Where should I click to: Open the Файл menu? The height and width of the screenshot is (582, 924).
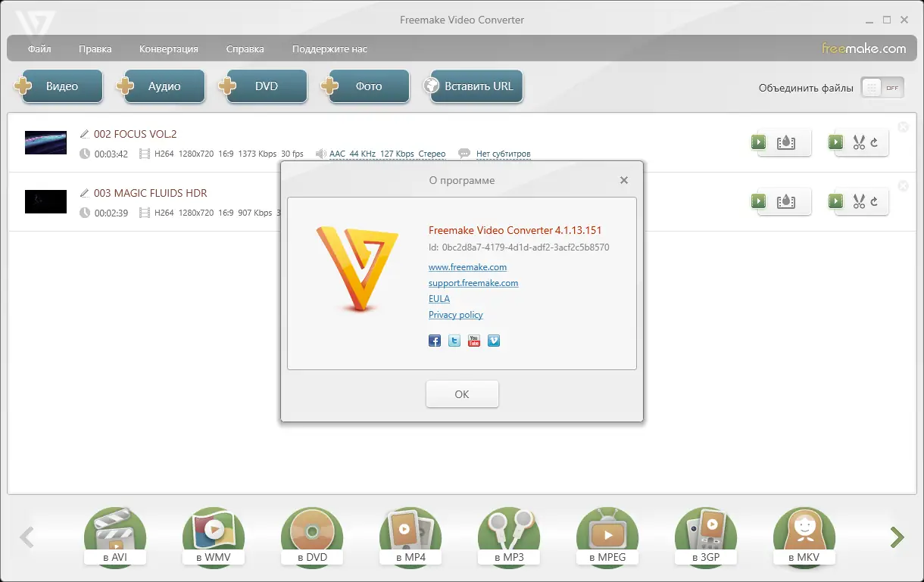click(39, 48)
